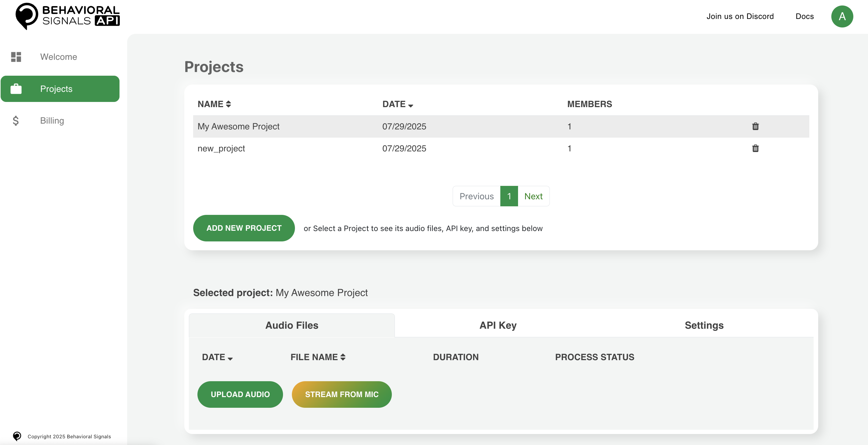This screenshot has height=445, width=868.
Task: Click the Welcome dashboard grid icon
Action: pos(16,57)
